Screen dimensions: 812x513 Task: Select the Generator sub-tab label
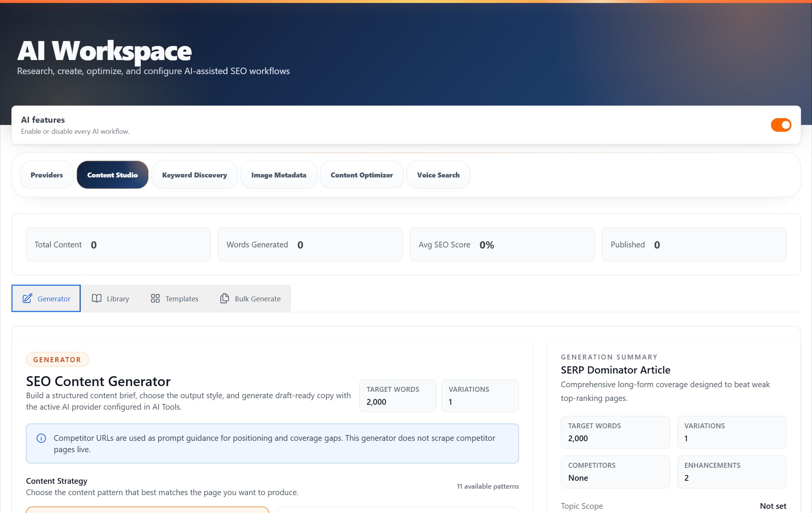(54, 299)
